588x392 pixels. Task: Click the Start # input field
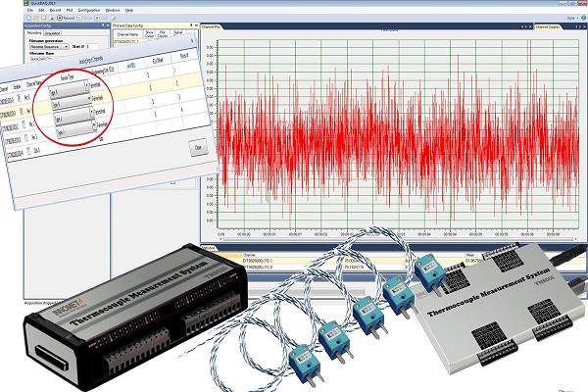click(x=92, y=47)
